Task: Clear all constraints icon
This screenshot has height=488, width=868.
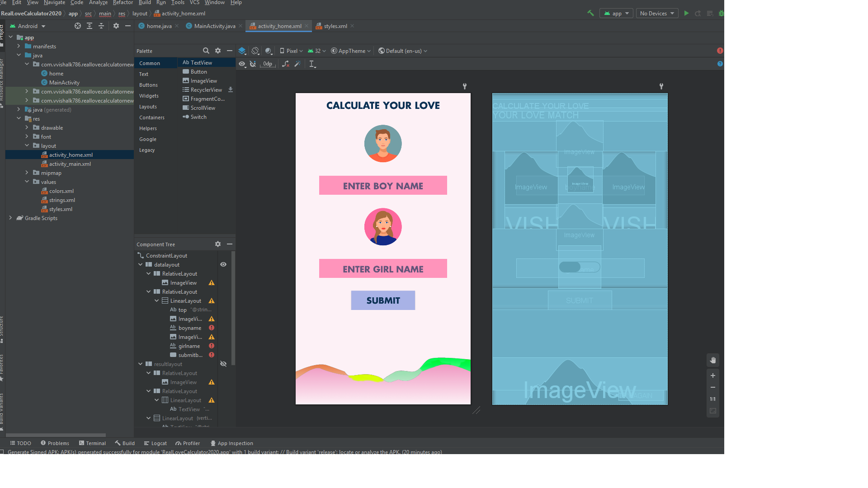Action: pos(286,64)
